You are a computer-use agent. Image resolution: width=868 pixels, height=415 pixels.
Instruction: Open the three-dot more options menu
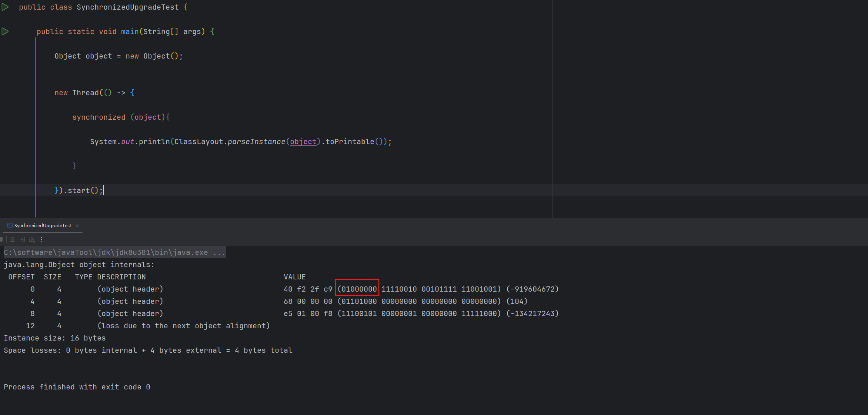point(41,239)
